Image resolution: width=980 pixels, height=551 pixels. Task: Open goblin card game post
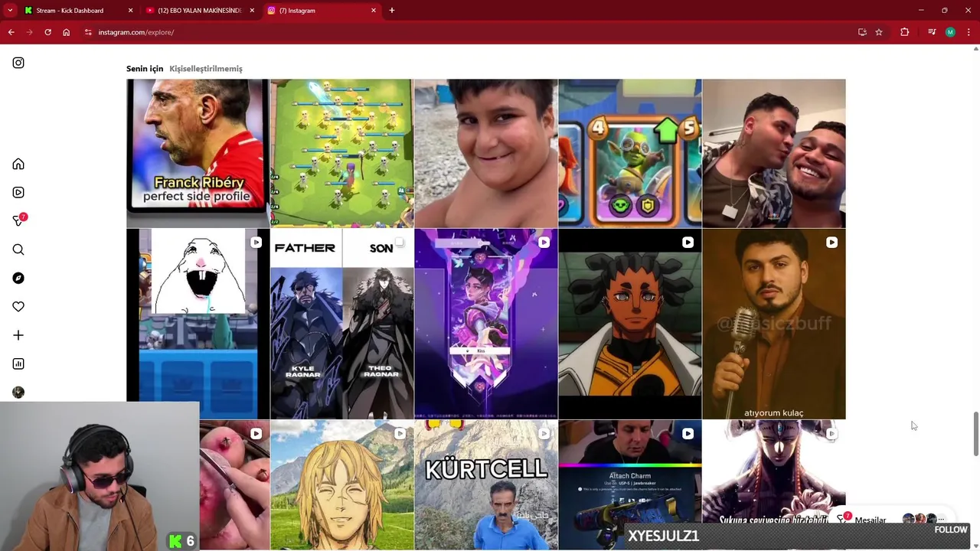[x=629, y=153]
